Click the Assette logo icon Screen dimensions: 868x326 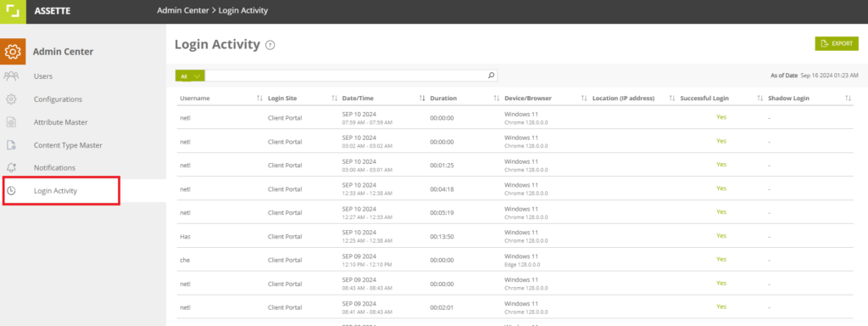(x=13, y=11)
